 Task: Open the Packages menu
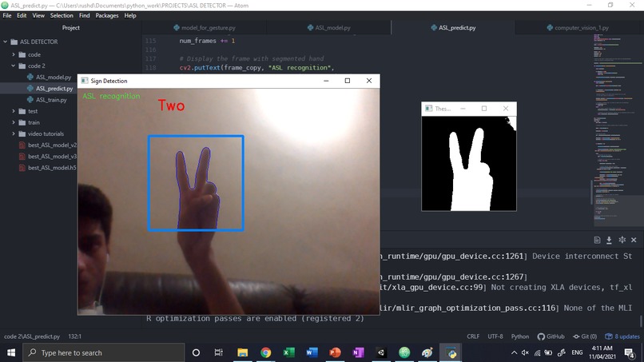click(x=107, y=16)
